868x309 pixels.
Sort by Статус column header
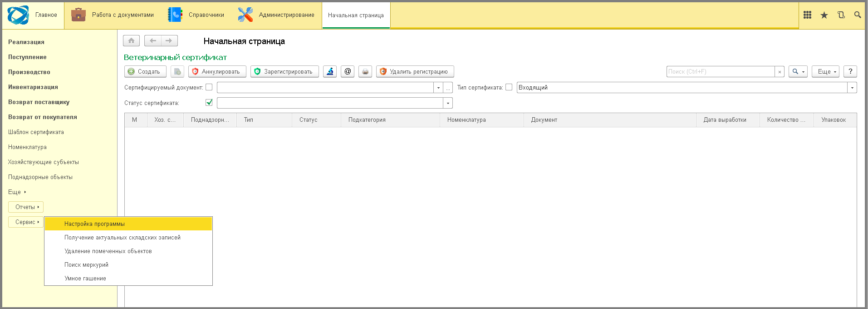pos(316,120)
